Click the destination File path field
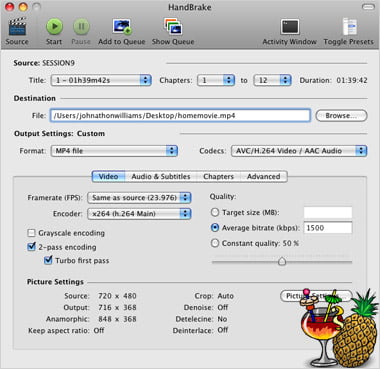380x369 pixels. [180, 116]
